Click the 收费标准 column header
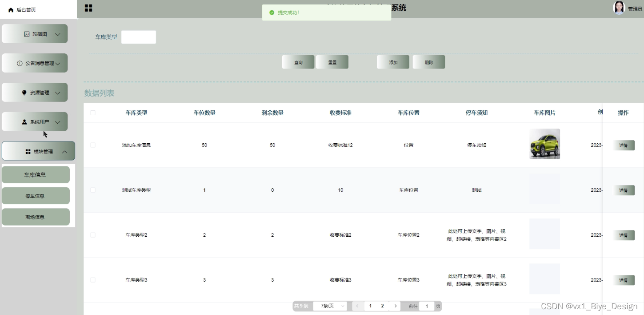The image size is (644, 315). (340, 113)
